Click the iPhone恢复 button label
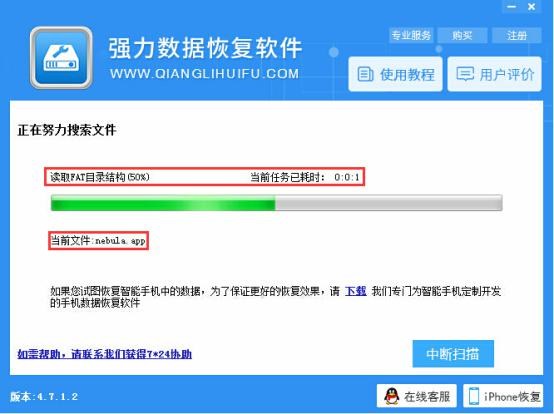The width and height of the screenshot is (554, 414). [x=512, y=397]
